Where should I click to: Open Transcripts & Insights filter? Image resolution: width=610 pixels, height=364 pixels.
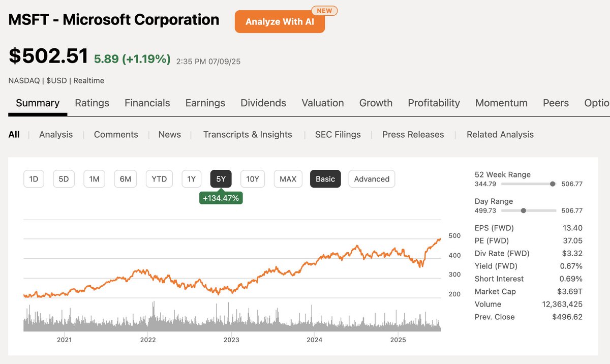pos(248,135)
